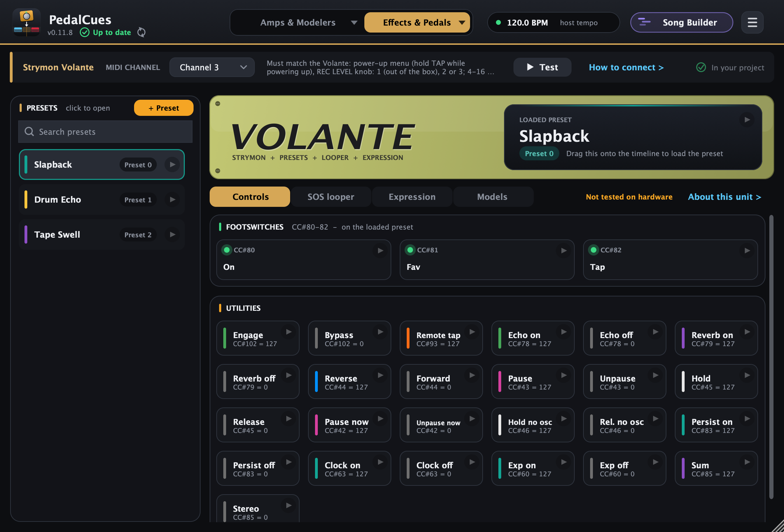Click the Release utility card
The width and height of the screenshot is (784, 532).
point(258,425)
